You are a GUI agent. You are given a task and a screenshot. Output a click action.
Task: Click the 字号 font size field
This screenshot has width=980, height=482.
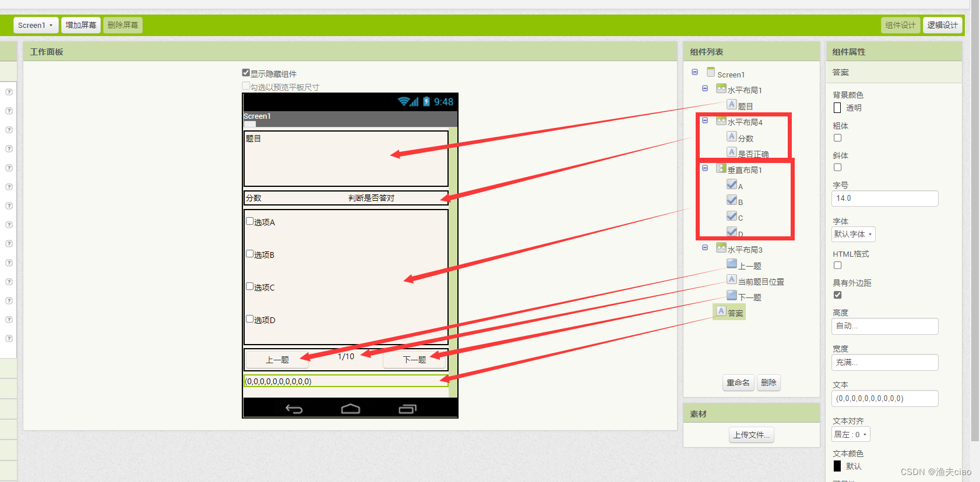click(884, 199)
